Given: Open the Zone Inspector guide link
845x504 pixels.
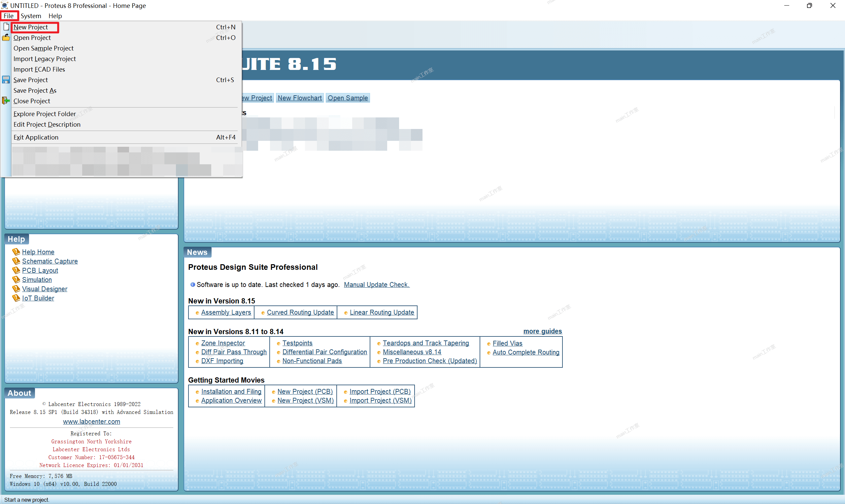Looking at the screenshot, I should 223,343.
